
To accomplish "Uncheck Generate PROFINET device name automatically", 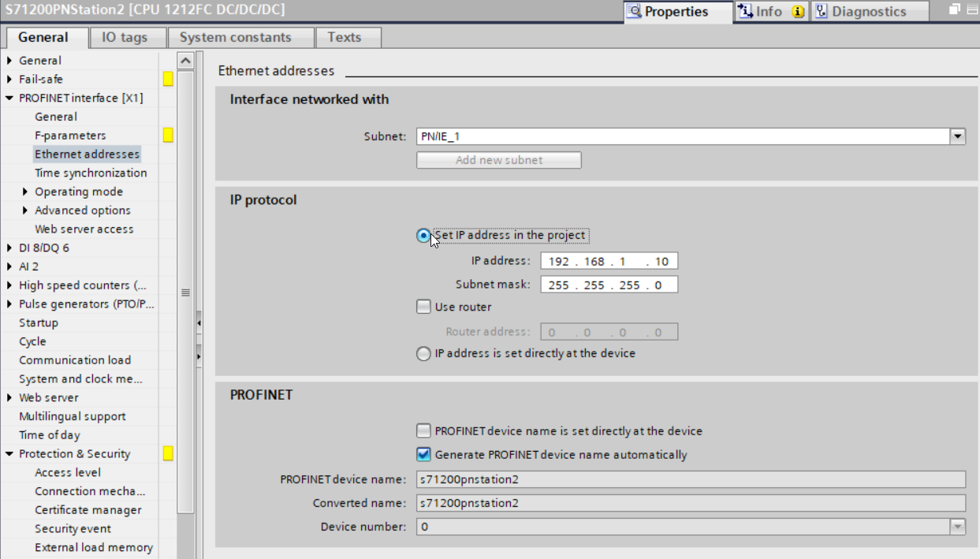I will pyautogui.click(x=423, y=454).
